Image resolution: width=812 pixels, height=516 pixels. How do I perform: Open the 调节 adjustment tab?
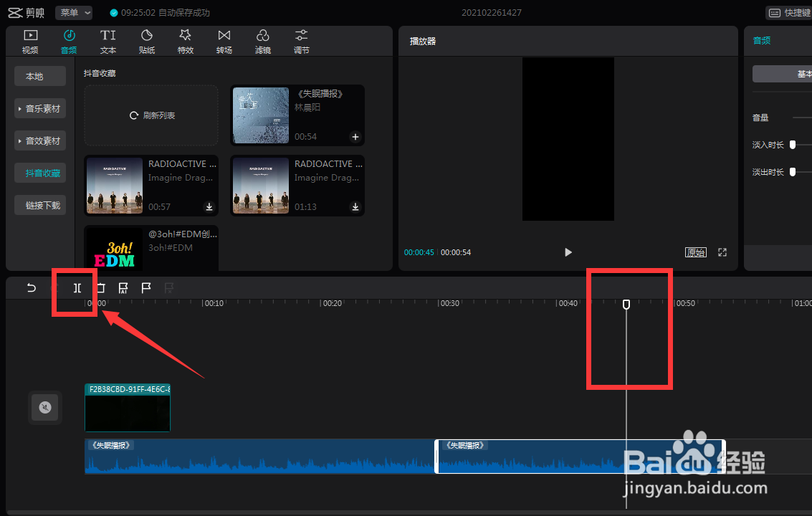(x=302, y=42)
